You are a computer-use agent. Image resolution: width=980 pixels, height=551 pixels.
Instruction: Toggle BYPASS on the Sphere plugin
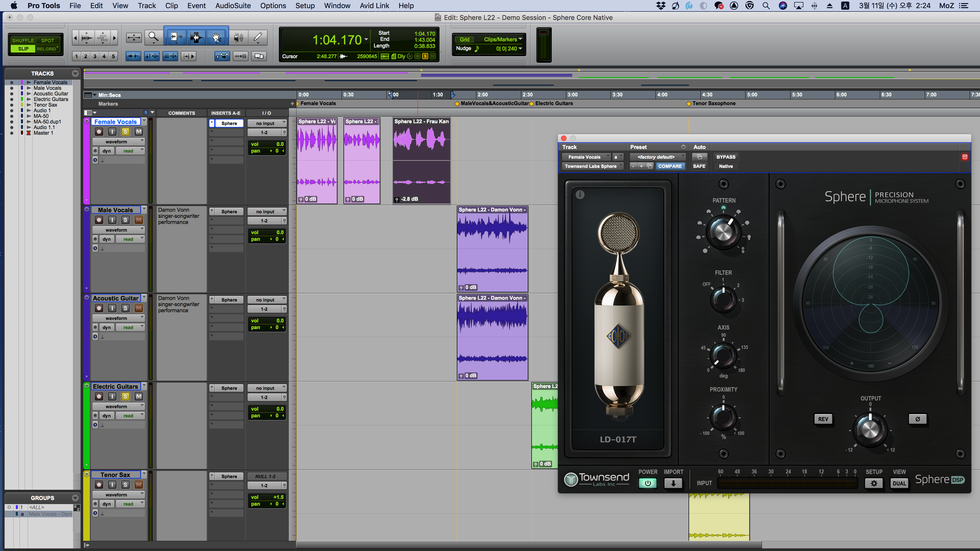pos(726,157)
